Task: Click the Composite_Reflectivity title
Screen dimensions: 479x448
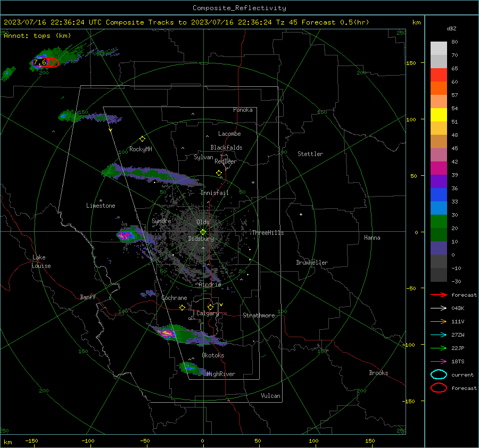Action: click(x=239, y=8)
